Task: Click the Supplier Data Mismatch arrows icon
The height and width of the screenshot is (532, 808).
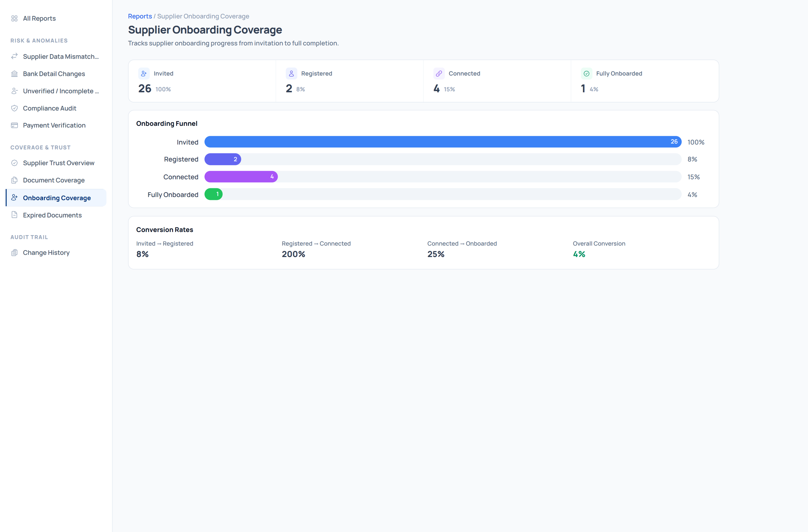Action: pos(14,56)
